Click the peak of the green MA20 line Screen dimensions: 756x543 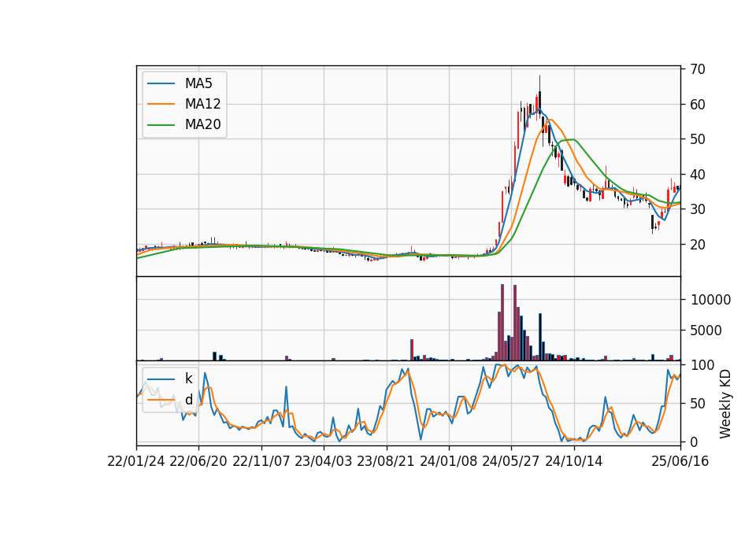pos(573,139)
